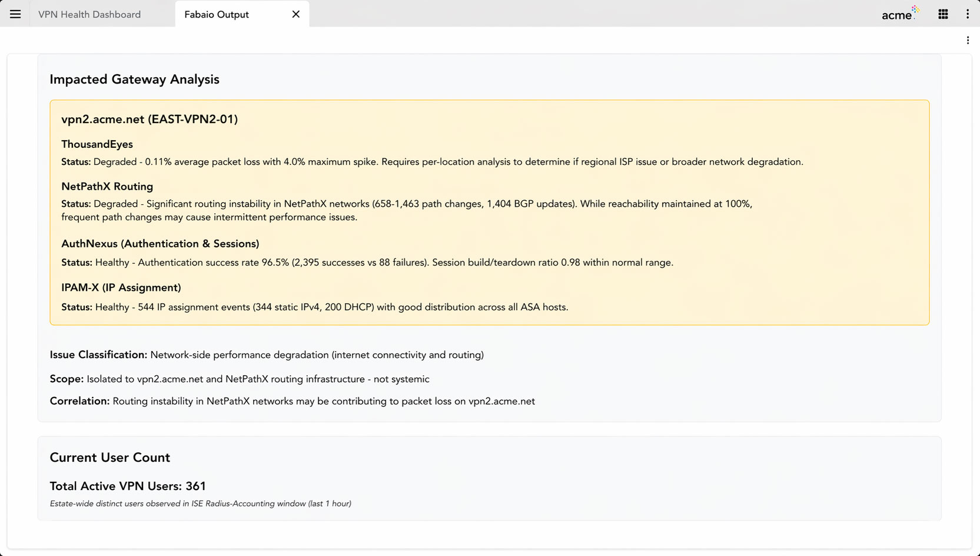Click the Current User Count heading
The height and width of the screenshot is (556, 980).
[109, 458]
